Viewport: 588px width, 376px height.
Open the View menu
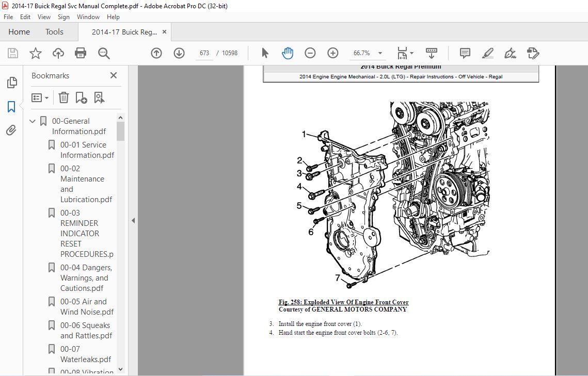point(44,17)
